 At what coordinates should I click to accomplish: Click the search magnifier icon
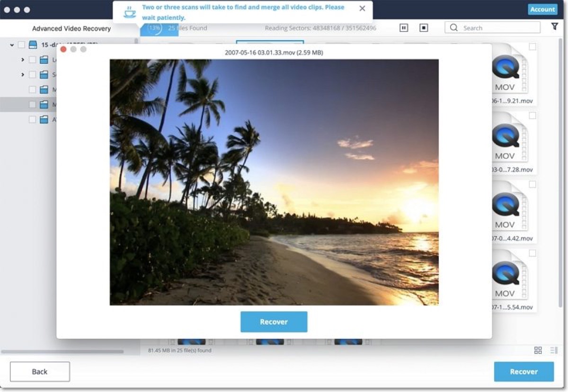(x=453, y=27)
